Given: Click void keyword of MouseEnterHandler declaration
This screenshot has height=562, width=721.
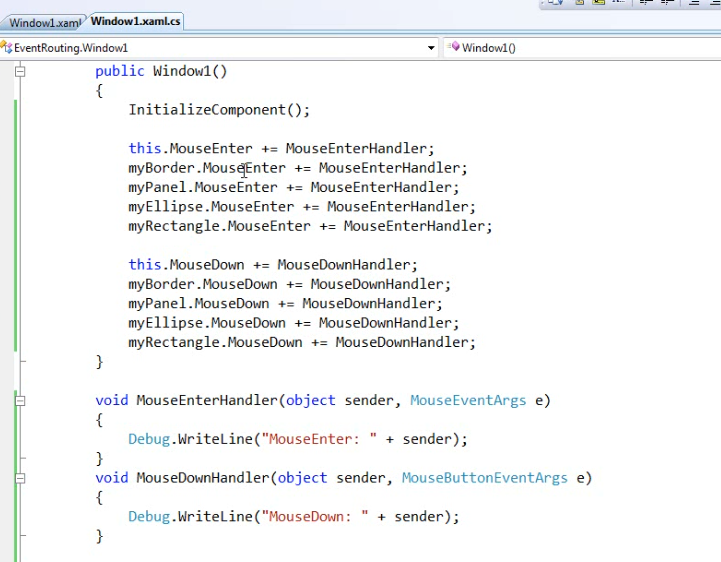Looking at the screenshot, I should (x=112, y=401).
